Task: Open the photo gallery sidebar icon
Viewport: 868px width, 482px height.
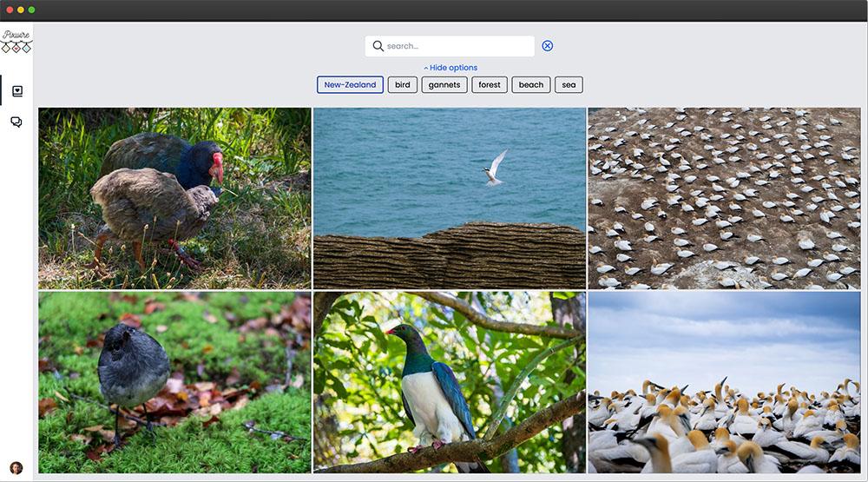Action: point(16,91)
